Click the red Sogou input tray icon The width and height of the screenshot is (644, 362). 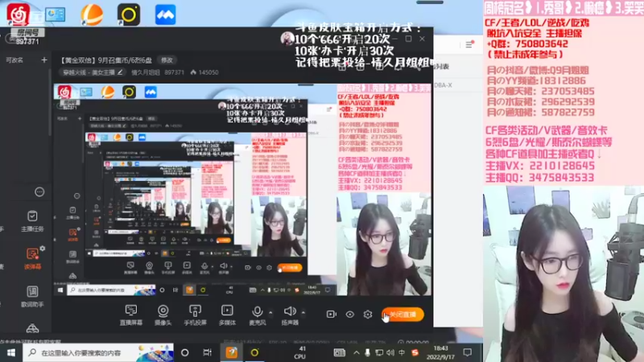click(415, 352)
